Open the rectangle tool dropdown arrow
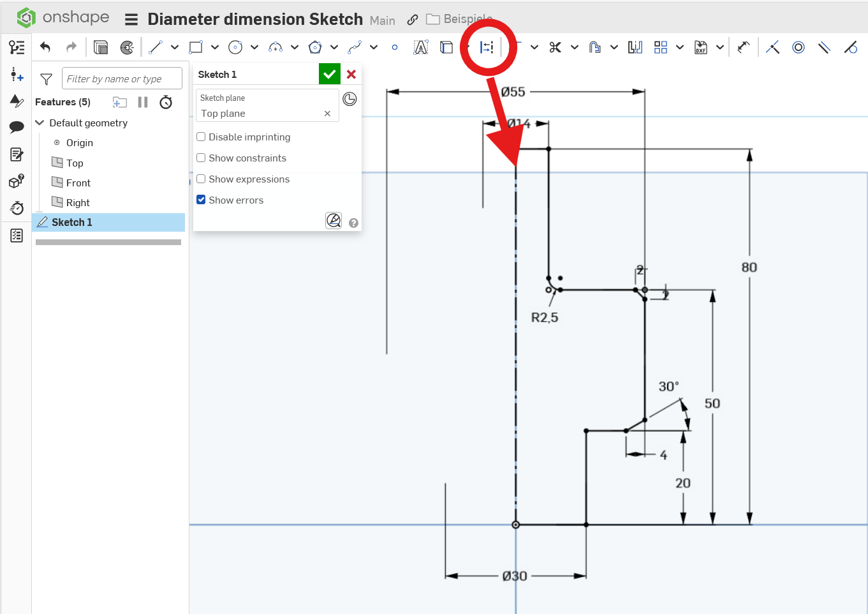Image resolution: width=868 pixels, height=614 pixels. pyautogui.click(x=215, y=47)
